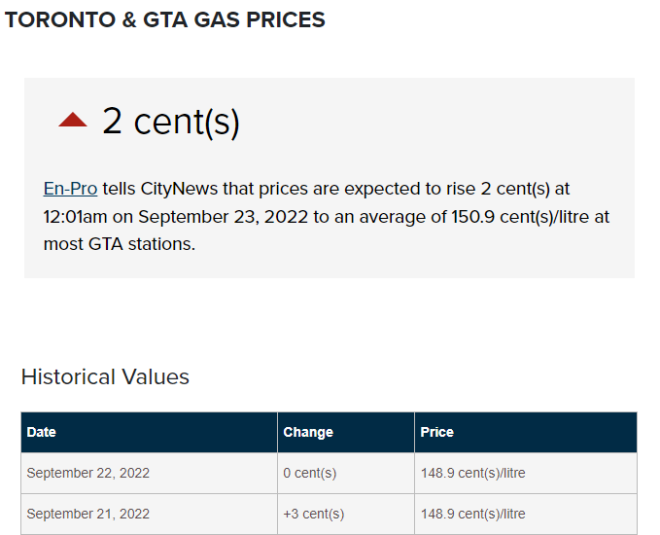Click the September 21 price 148.9 cell

tap(526, 514)
